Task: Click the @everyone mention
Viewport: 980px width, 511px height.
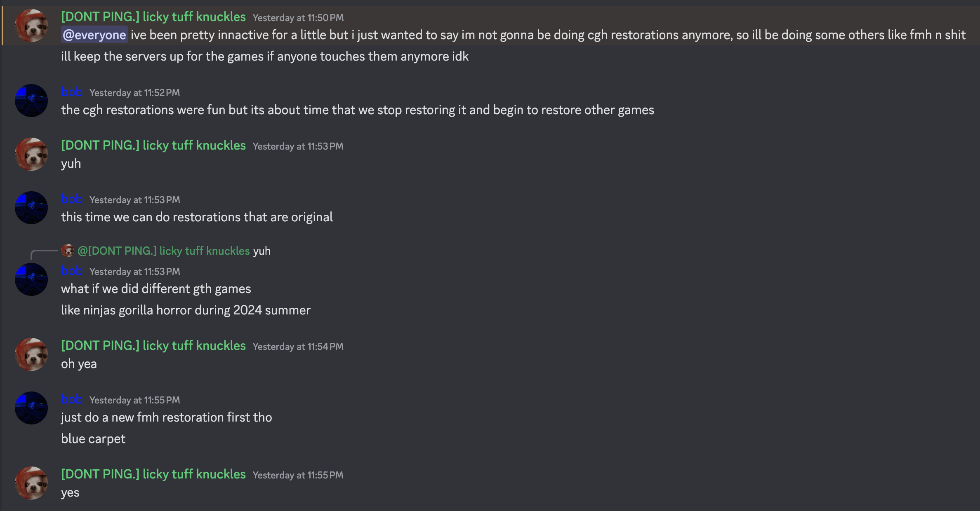Action: click(x=94, y=35)
